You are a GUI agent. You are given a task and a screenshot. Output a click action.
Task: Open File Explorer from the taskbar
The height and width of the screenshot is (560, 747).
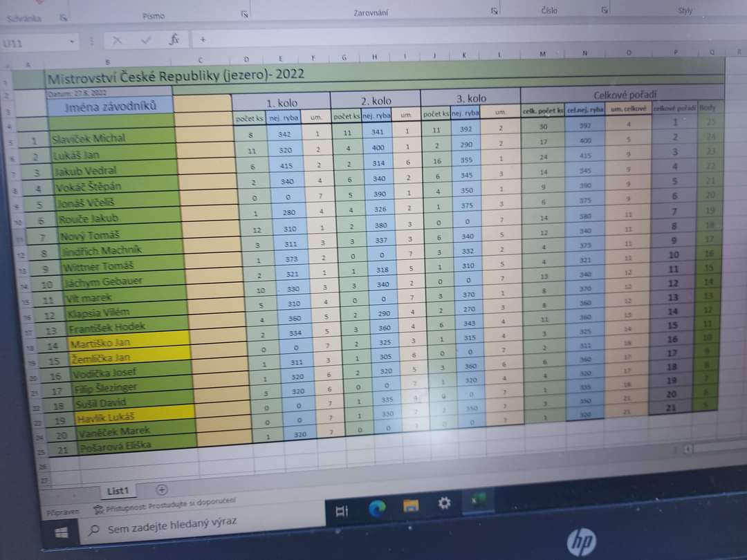pos(412,506)
